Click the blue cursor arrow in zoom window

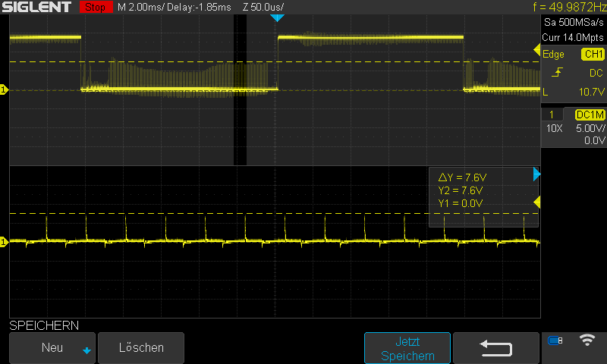(x=536, y=174)
